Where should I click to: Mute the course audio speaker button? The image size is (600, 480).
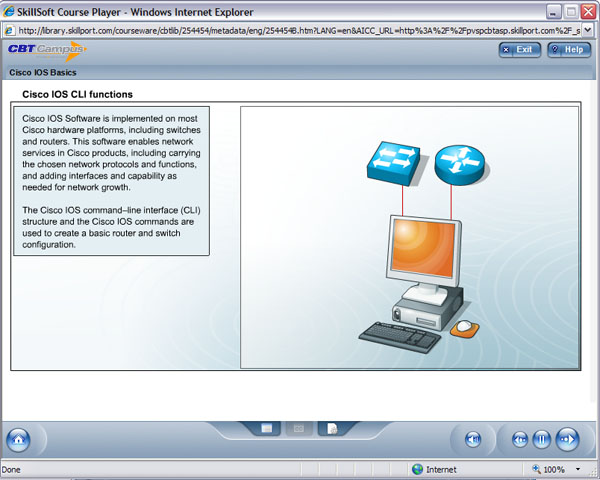(x=473, y=439)
